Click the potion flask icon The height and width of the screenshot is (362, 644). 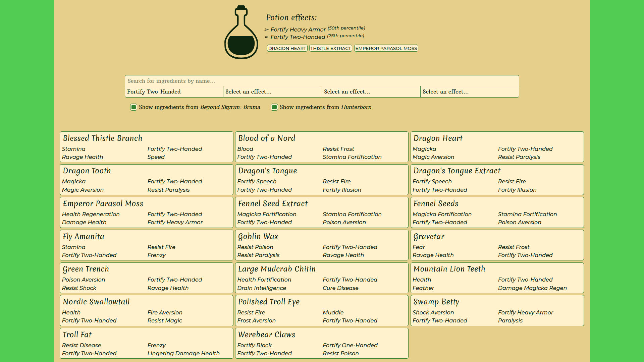(x=241, y=33)
